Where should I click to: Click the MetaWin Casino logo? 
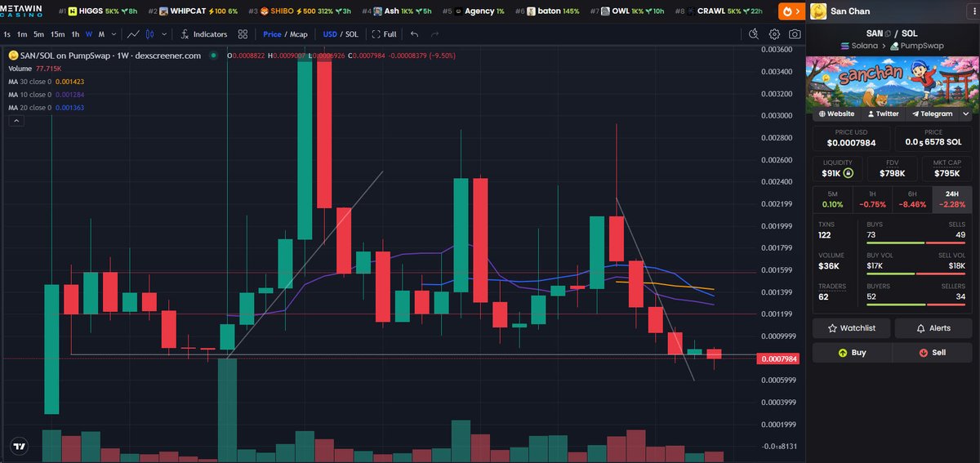22,11
